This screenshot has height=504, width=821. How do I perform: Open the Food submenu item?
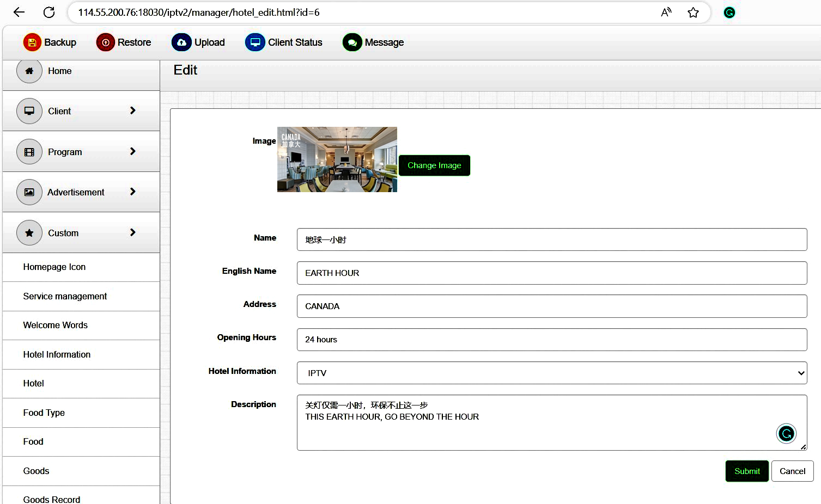81,441
